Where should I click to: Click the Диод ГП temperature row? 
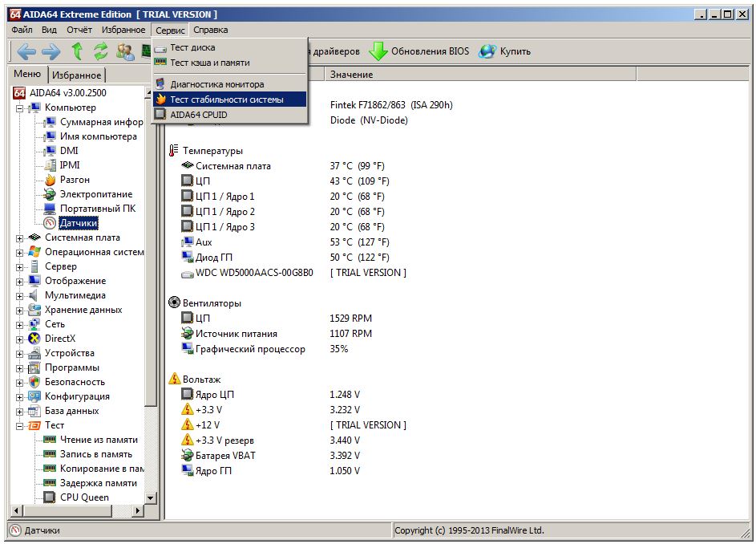pyautogui.click(x=285, y=258)
